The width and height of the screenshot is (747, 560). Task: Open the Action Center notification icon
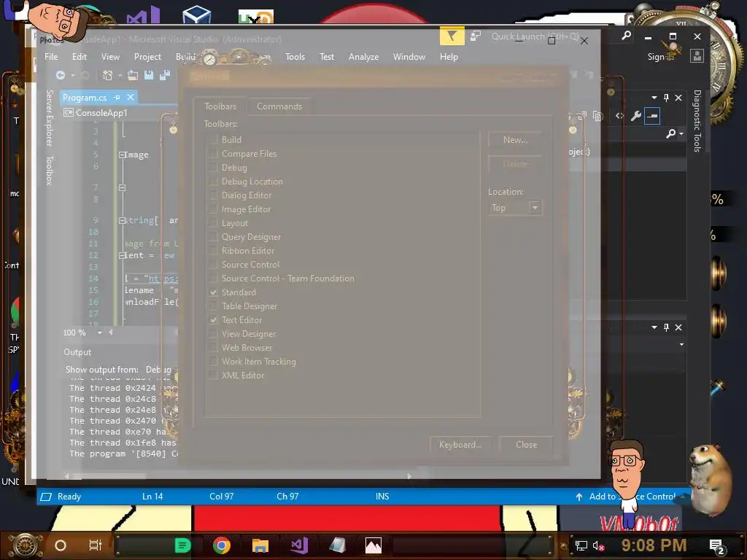[718, 546]
